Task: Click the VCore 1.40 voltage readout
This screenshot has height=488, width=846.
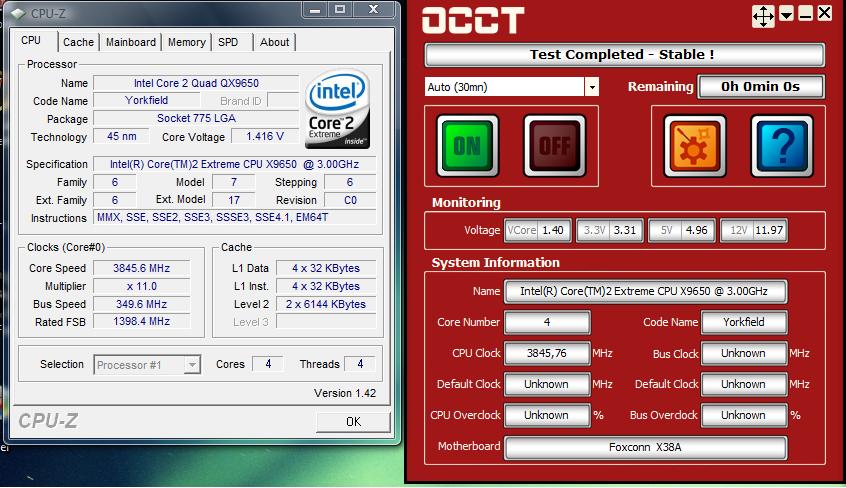Action: 538,231
